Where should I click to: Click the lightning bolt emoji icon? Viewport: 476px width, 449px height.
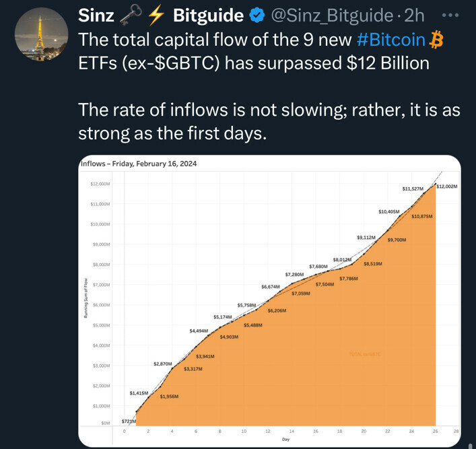[153, 14]
